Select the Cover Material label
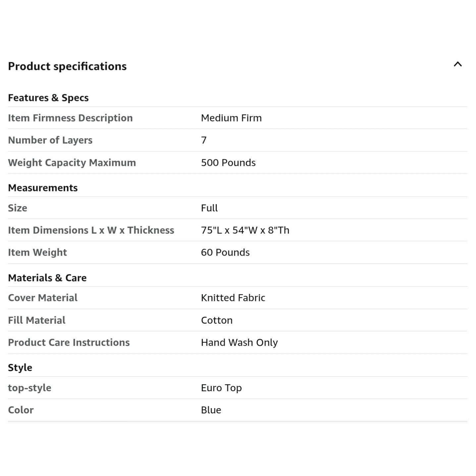The image size is (476, 476). (43, 298)
